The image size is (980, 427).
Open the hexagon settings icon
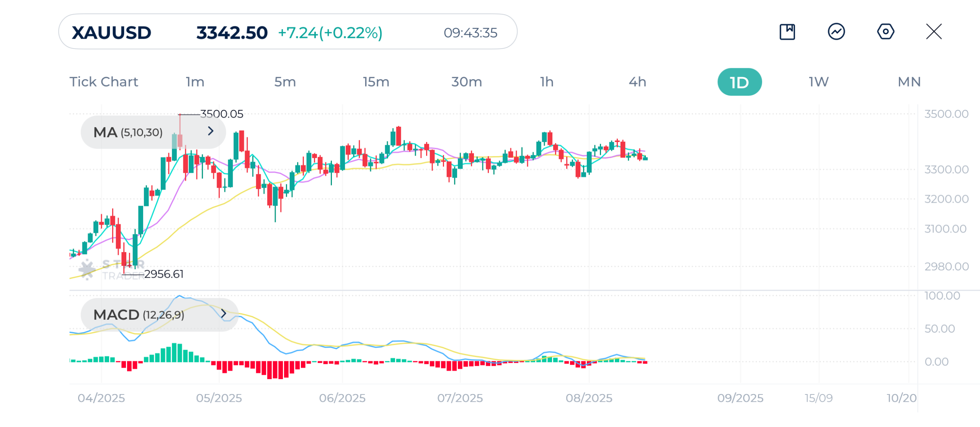click(885, 32)
